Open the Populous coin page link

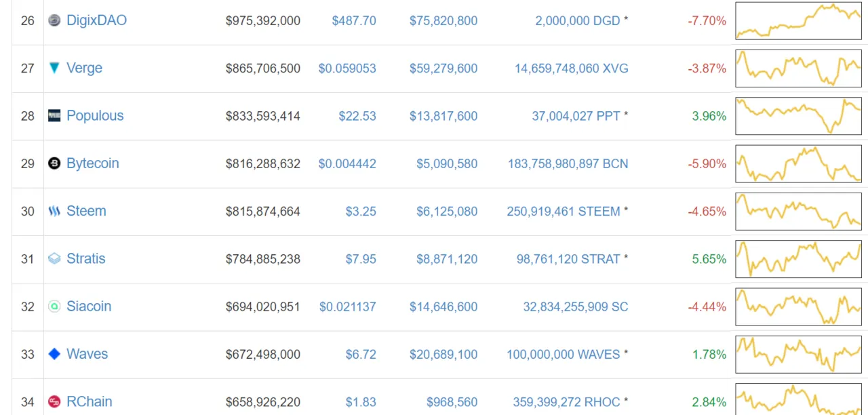click(x=95, y=115)
